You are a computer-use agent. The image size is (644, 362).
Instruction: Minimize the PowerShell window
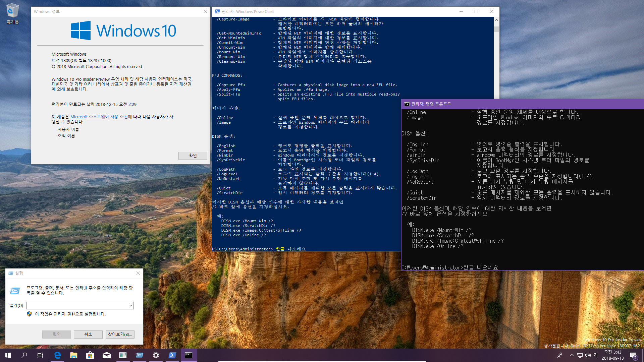[x=461, y=11]
